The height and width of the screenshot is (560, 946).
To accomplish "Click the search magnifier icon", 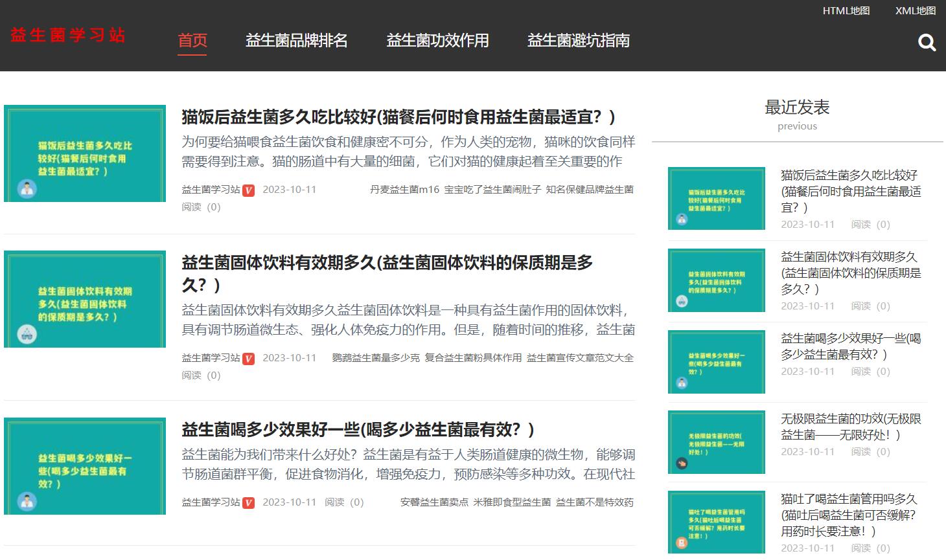I will click(927, 43).
